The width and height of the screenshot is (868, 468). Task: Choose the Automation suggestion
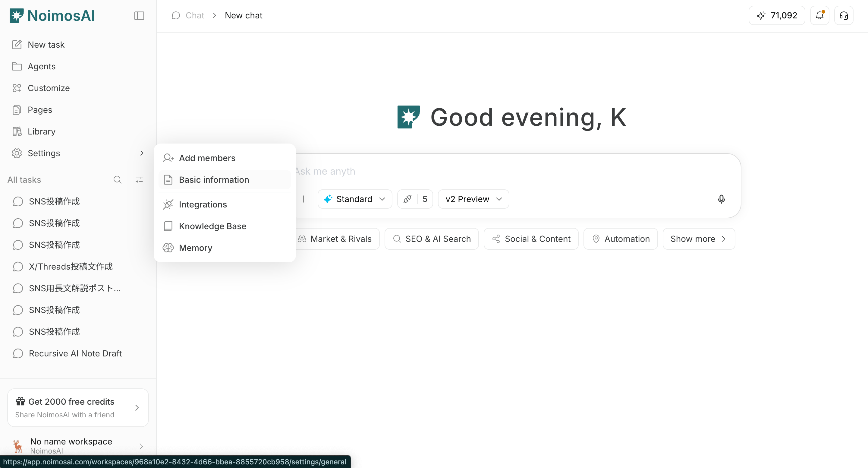click(621, 239)
